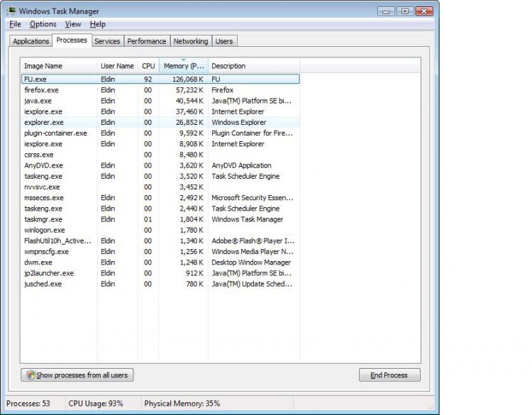Image resolution: width=532 pixels, height=415 pixels.
Task: Click CPU value 92 for FU.exe
Action: tap(148, 79)
